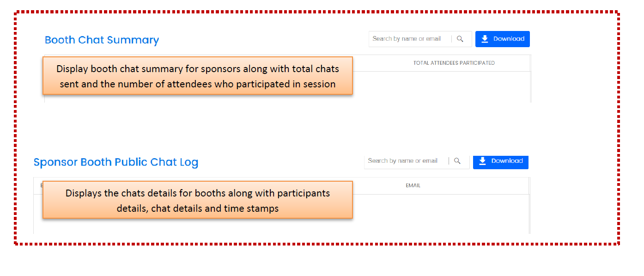The image size is (644, 276).
Task: Click the magnifier icon in Booth Chat Summary search
Action: 460,39
